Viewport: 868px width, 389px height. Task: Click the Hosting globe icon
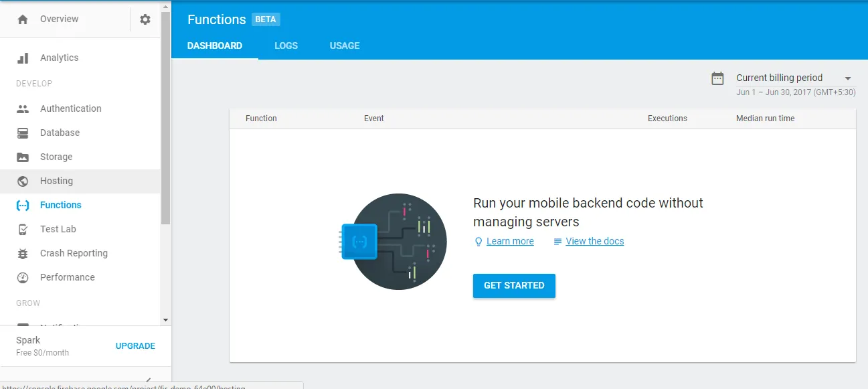tap(23, 181)
